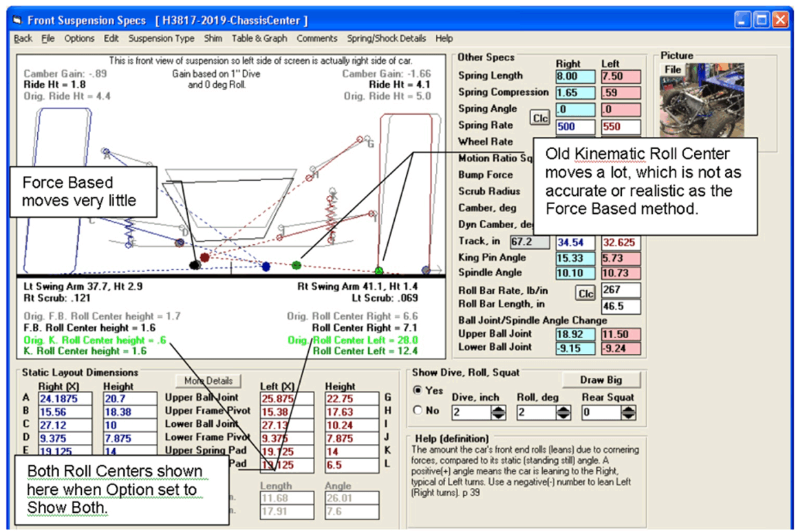Increase Rear Squat with the up arrow

coord(629,409)
